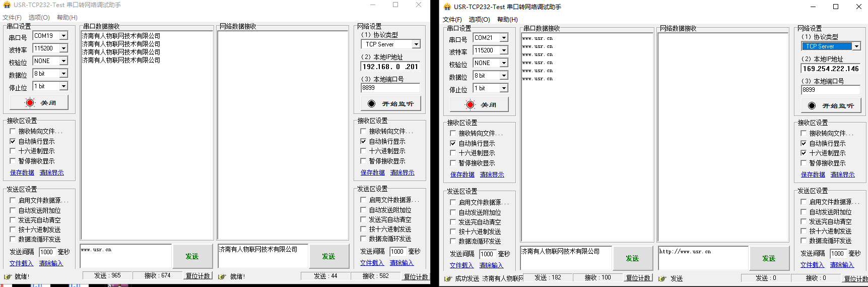Open 选项(O) menu in the left window
Image resolution: width=868 pixels, height=287 pixels.
click(x=39, y=17)
